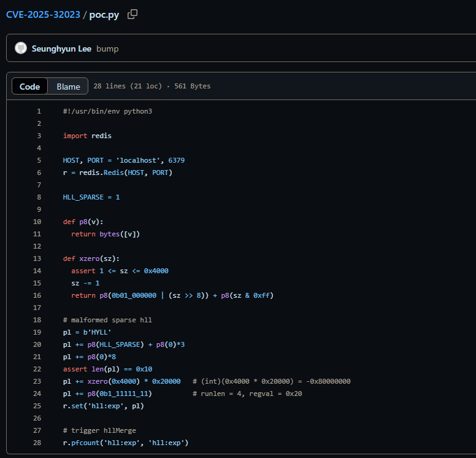The image size is (476, 458).
Task: Click the 'return bytes([v])' line
Action: click(x=106, y=234)
